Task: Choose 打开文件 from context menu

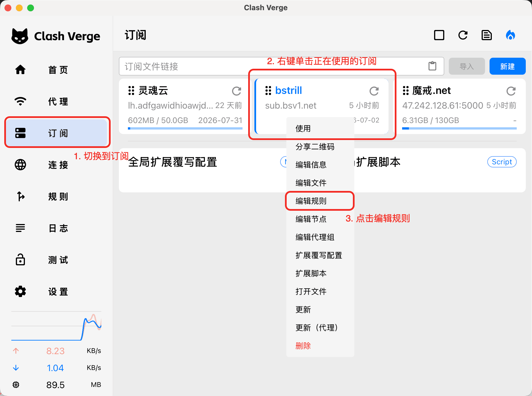Action: click(x=320, y=291)
